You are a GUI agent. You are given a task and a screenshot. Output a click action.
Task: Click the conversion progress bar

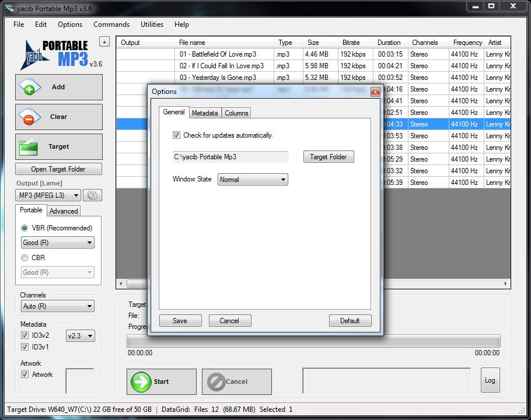click(x=313, y=341)
